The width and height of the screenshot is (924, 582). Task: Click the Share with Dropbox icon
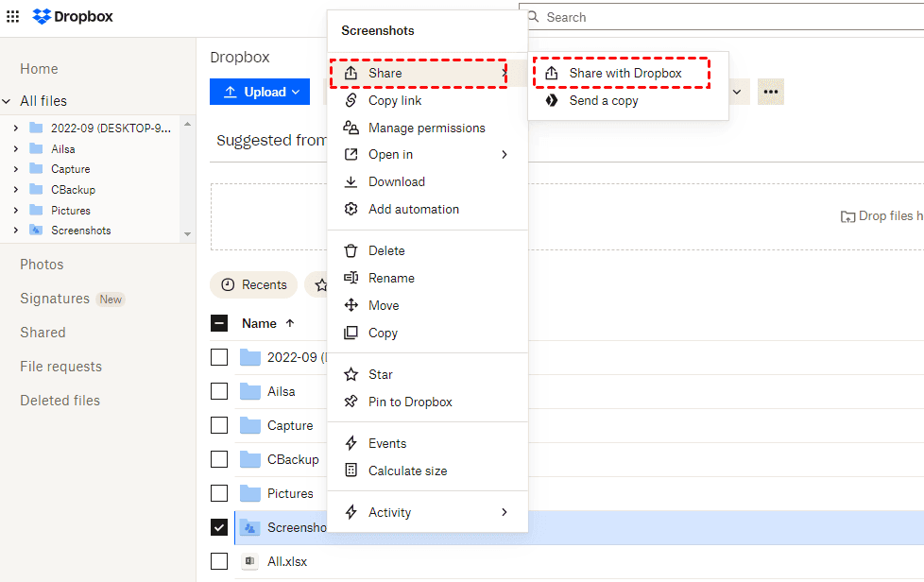552,73
